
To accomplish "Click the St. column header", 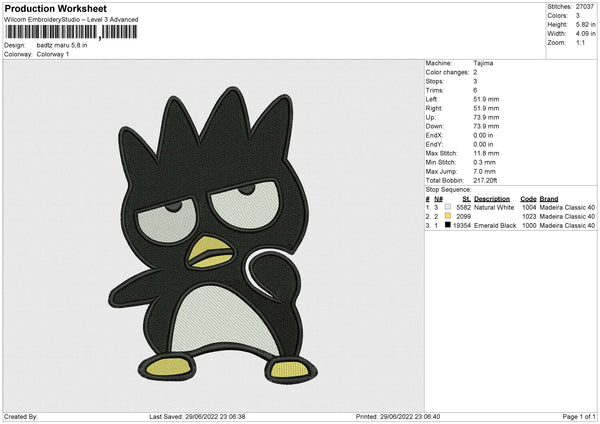I will pos(466,199).
